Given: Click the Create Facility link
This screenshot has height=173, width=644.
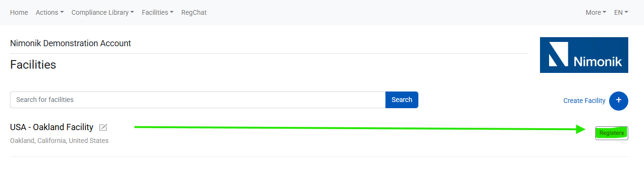Looking at the screenshot, I should [584, 101].
